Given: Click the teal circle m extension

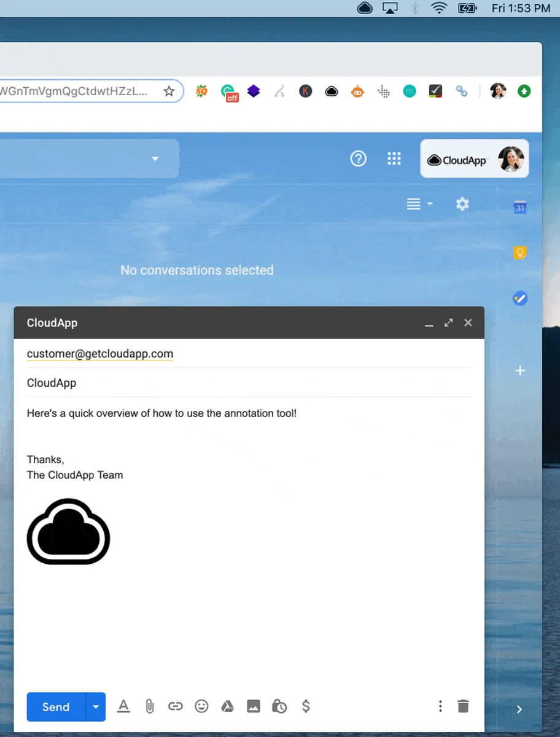Looking at the screenshot, I should (410, 92).
